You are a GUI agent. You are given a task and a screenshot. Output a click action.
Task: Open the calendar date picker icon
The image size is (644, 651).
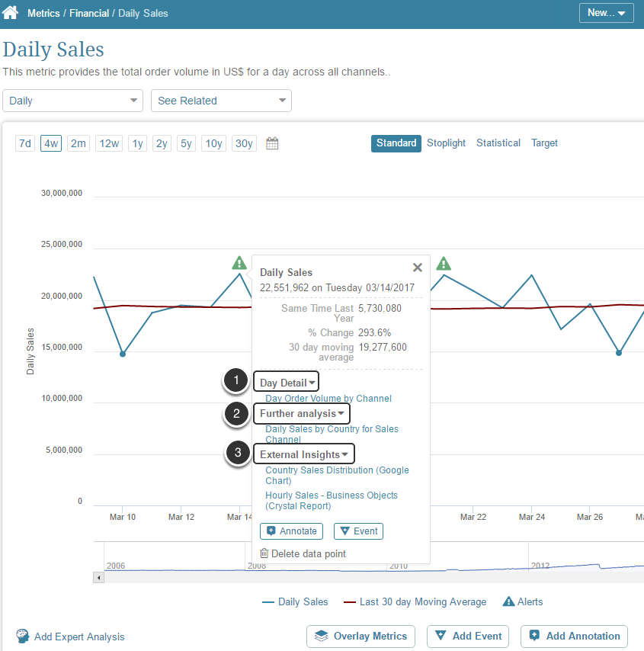[x=272, y=143]
